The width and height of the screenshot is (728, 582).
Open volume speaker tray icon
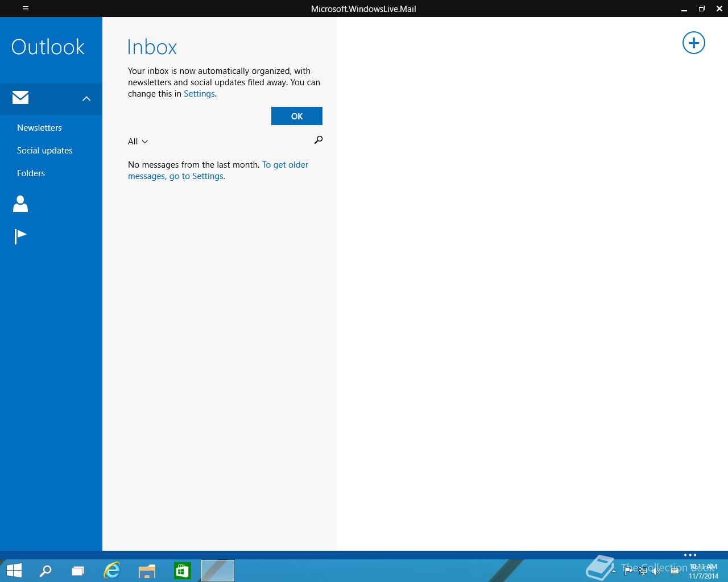coord(657,571)
